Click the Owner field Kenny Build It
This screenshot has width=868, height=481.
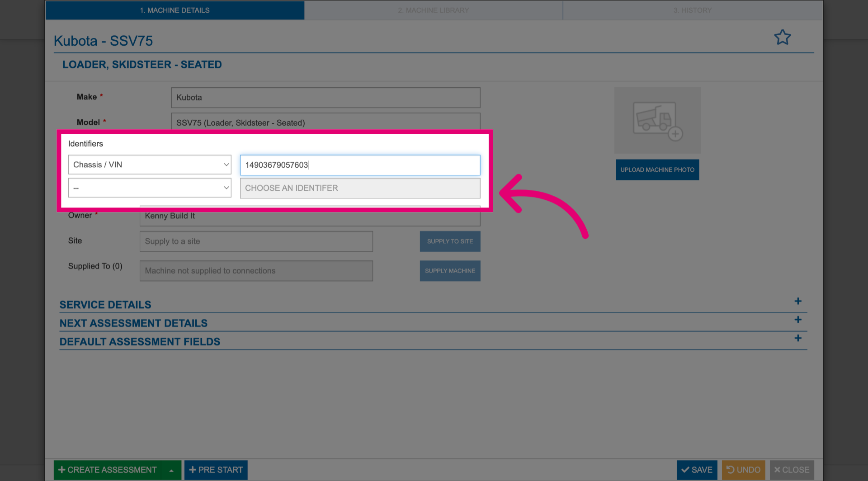pyautogui.click(x=310, y=217)
